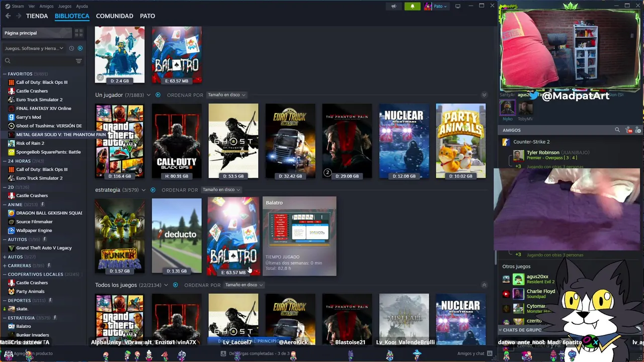Open the PATO profile tab

[x=147, y=16]
